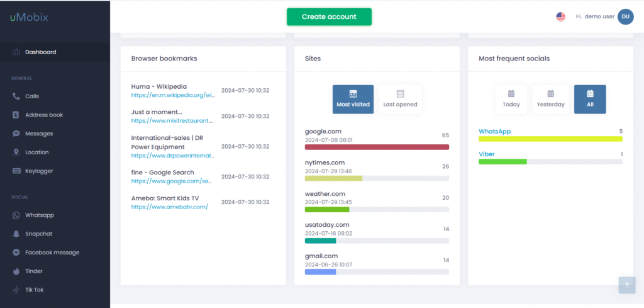The width and height of the screenshot is (644, 308).
Task: Click the Tinder flame icon
Action: pos(16,271)
